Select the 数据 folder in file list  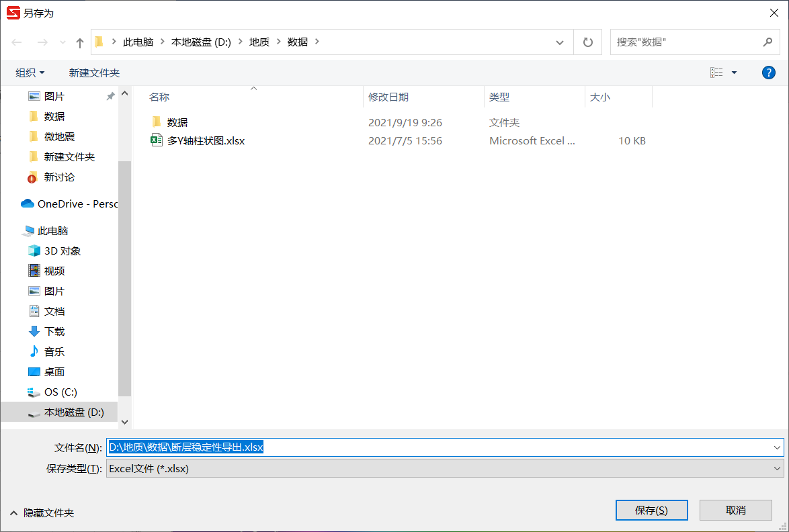coord(177,122)
